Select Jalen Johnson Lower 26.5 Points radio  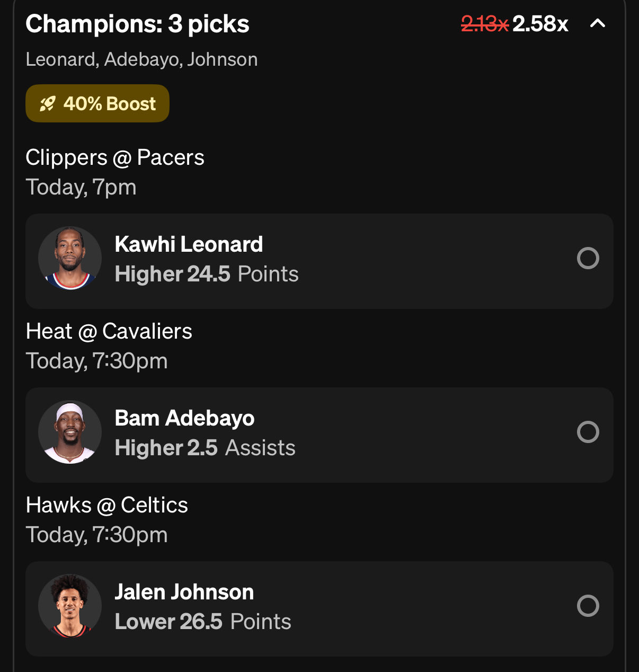[588, 606]
